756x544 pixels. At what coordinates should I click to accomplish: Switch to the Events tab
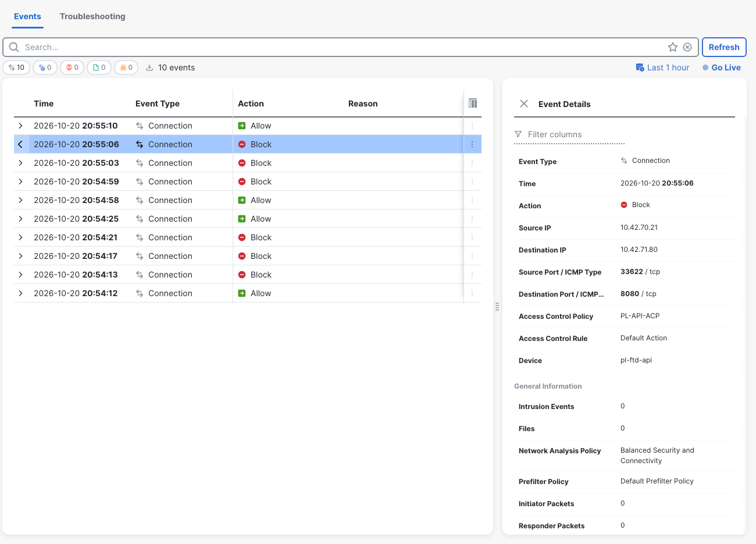27,16
